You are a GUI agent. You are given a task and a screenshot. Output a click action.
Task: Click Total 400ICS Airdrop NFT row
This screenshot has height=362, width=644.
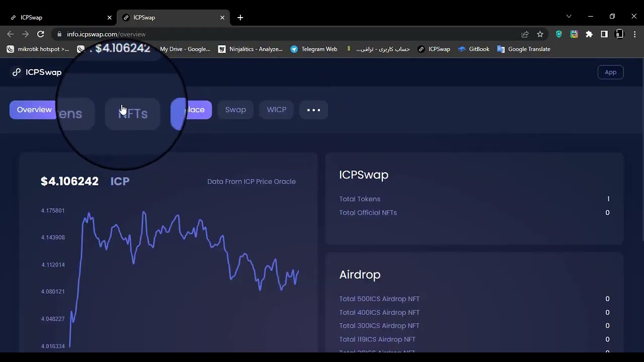click(x=474, y=312)
